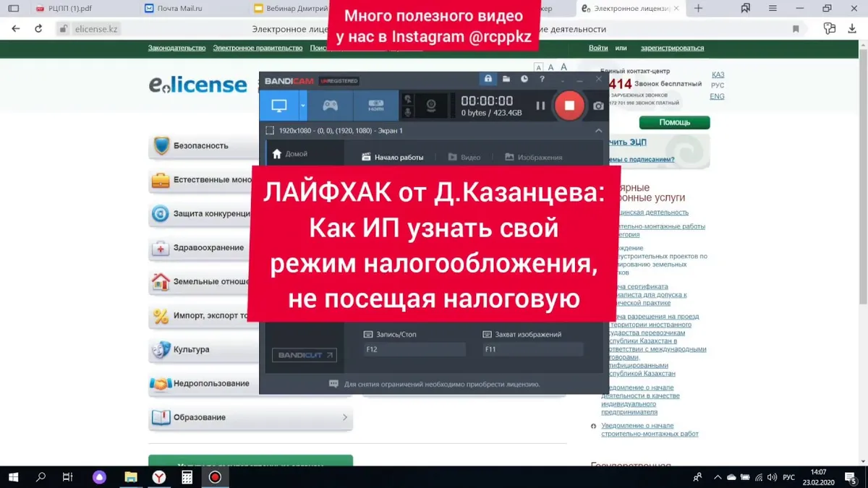Open File Explorer from taskbar
Image resolution: width=868 pixels, height=488 pixels.
pos(130,477)
